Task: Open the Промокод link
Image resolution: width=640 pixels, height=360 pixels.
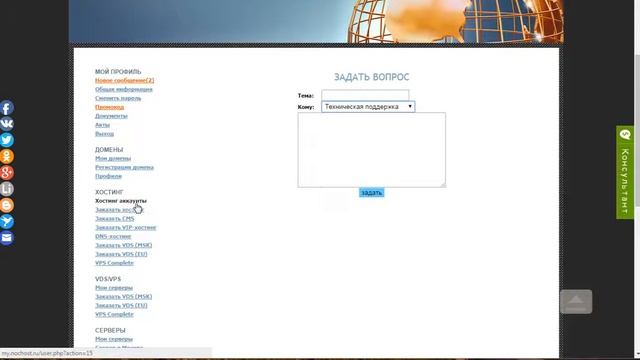Action: click(x=109, y=107)
